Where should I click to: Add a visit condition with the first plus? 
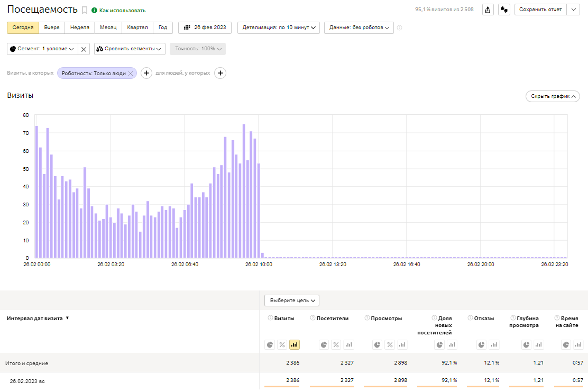(146, 73)
